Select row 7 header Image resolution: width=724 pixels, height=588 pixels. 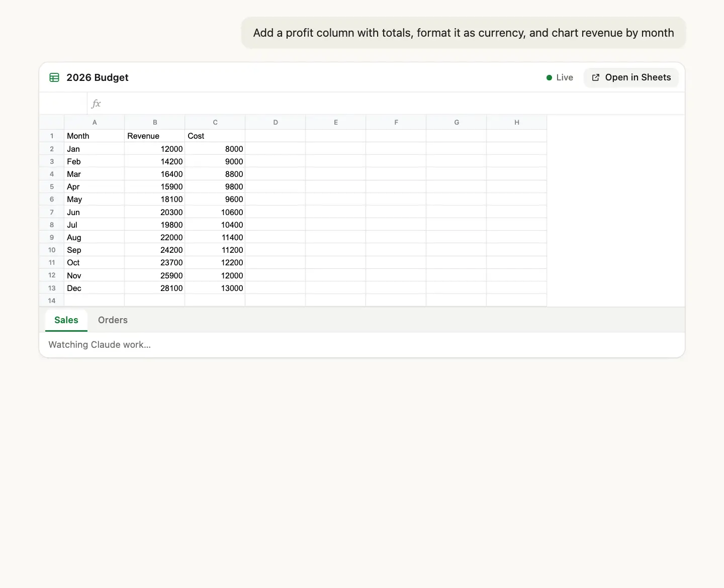(x=52, y=212)
